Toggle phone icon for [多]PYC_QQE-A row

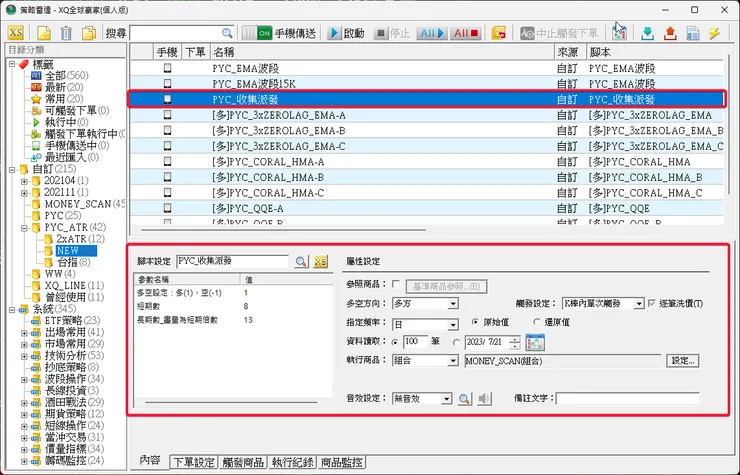click(x=167, y=208)
